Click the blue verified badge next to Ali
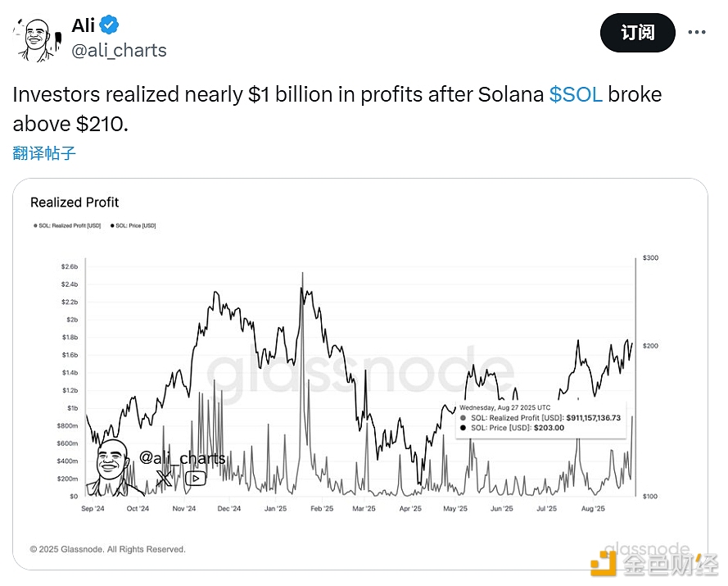The image size is (728, 586). point(111,25)
